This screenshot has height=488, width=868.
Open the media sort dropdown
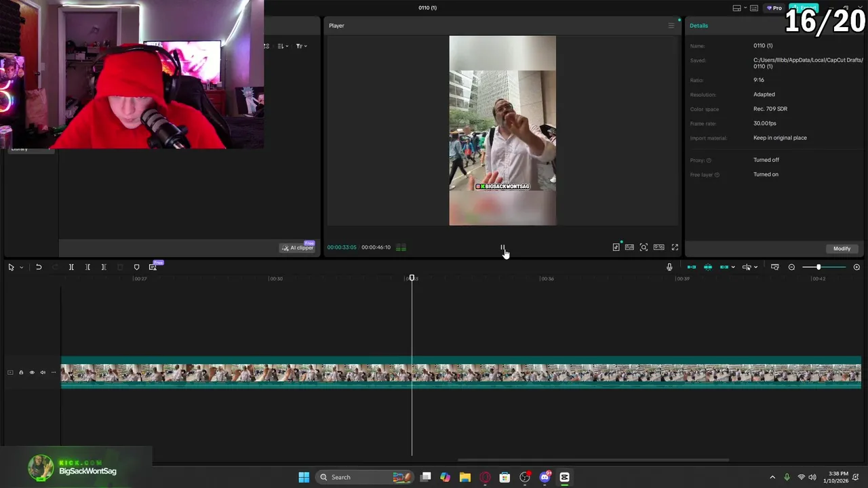283,46
